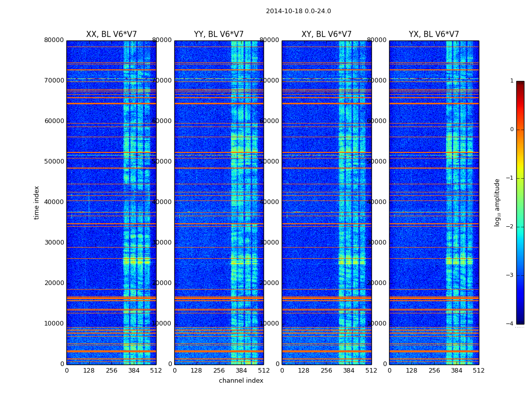
Task: Click the 'log10 amplitude' colorbar label
Action: point(498,202)
